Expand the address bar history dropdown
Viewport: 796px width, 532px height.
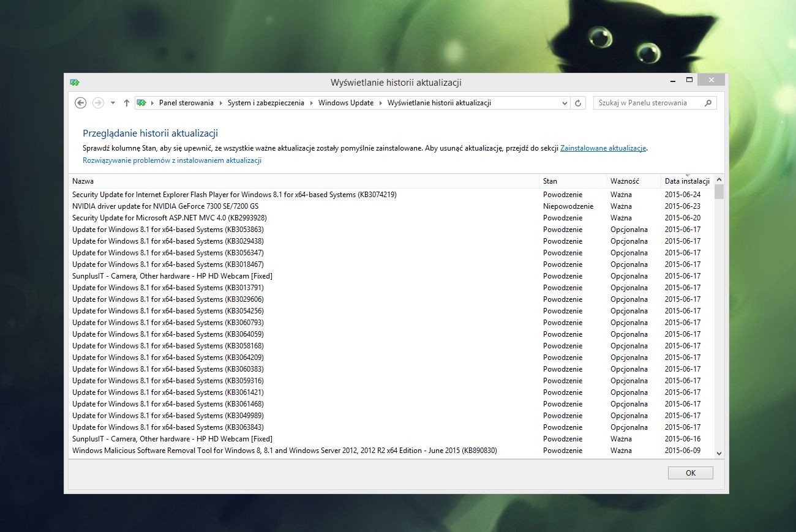click(x=565, y=103)
